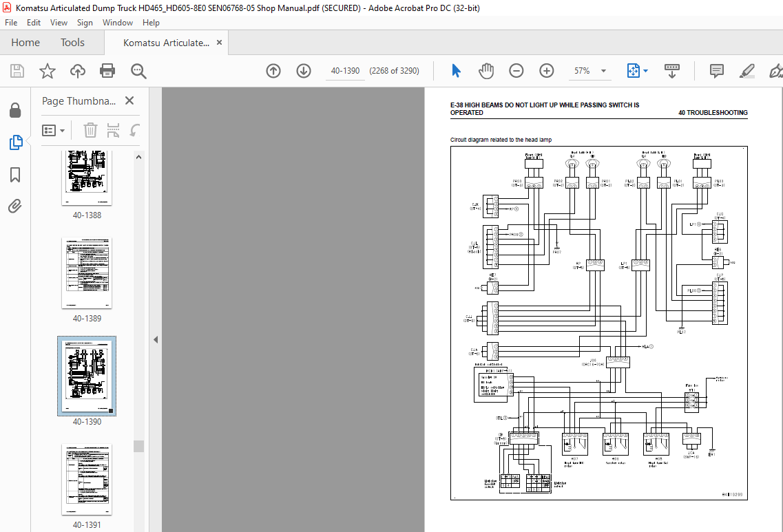Open the Bookmarks panel icon

pyautogui.click(x=15, y=175)
